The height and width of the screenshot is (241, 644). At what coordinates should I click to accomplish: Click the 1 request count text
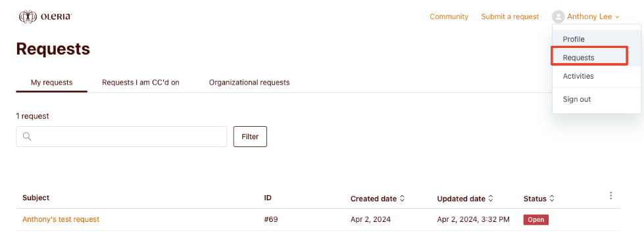click(32, 116)
